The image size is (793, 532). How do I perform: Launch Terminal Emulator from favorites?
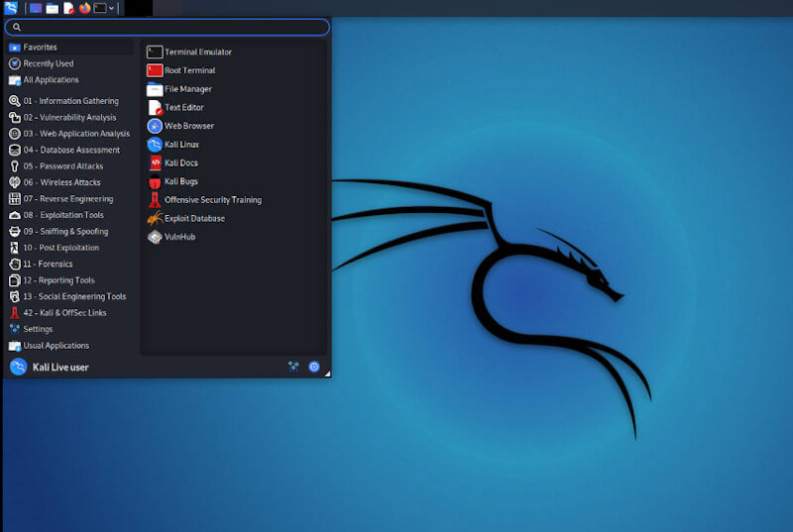[x=234, y=53]
